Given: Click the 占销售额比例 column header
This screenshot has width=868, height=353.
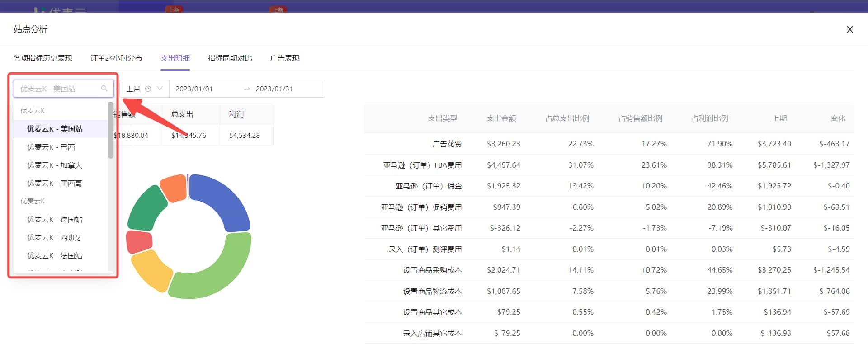Looking at the screenshot, I should tap(641, 118).
